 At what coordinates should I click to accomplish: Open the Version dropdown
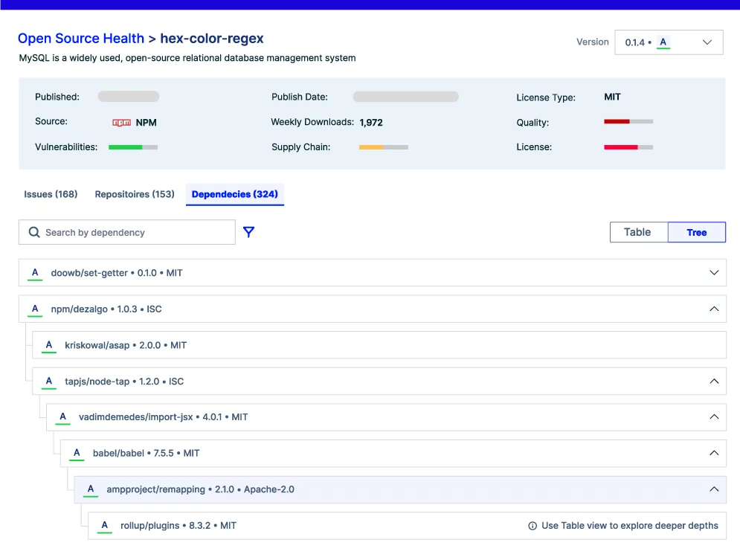pyautogui.click(x=669, y=42)
